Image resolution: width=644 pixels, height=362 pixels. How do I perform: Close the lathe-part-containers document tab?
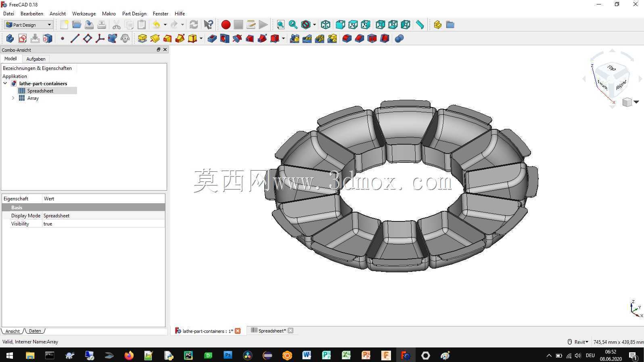pos(238,331)
